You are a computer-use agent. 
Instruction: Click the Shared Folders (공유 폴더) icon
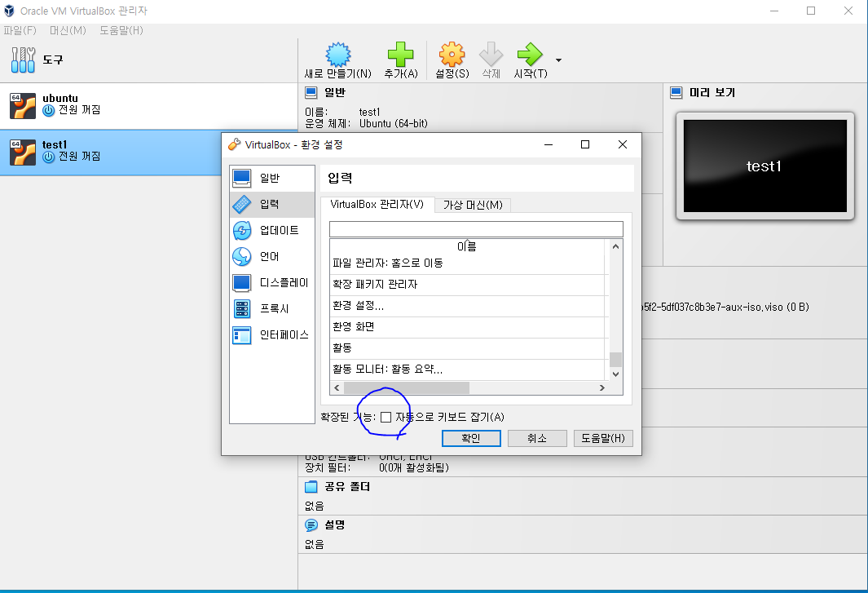(x=311, y=487)
